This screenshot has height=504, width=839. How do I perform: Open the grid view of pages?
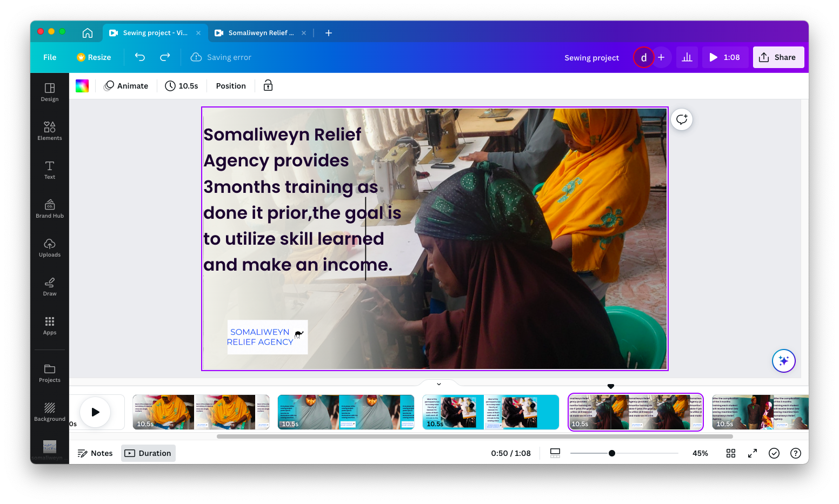pos(731,453)
